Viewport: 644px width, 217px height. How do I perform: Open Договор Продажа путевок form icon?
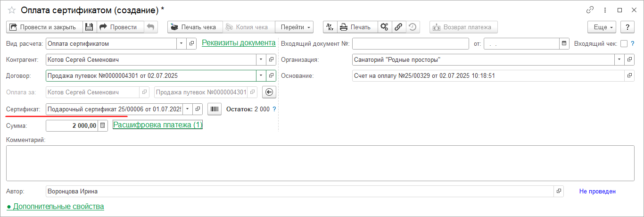coord(271,75)
